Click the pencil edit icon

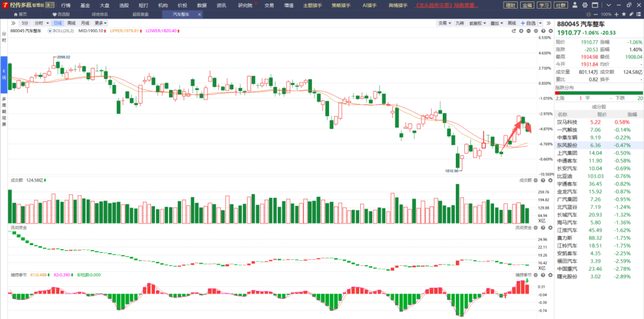click(631, 14)
